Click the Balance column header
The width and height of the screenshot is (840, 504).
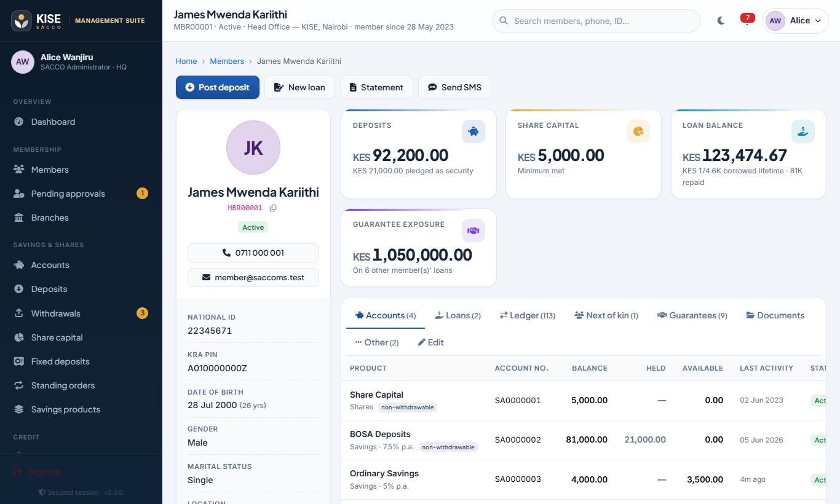(590, 368)
